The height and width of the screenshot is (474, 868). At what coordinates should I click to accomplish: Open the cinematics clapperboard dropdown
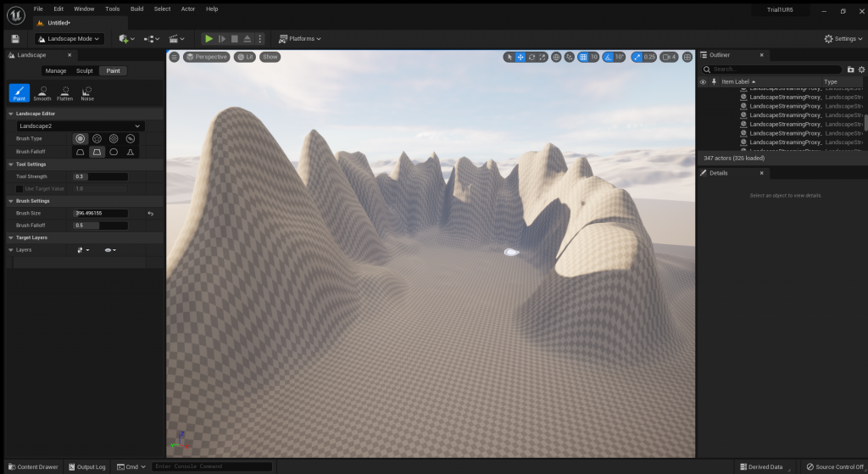click(176, 39)
